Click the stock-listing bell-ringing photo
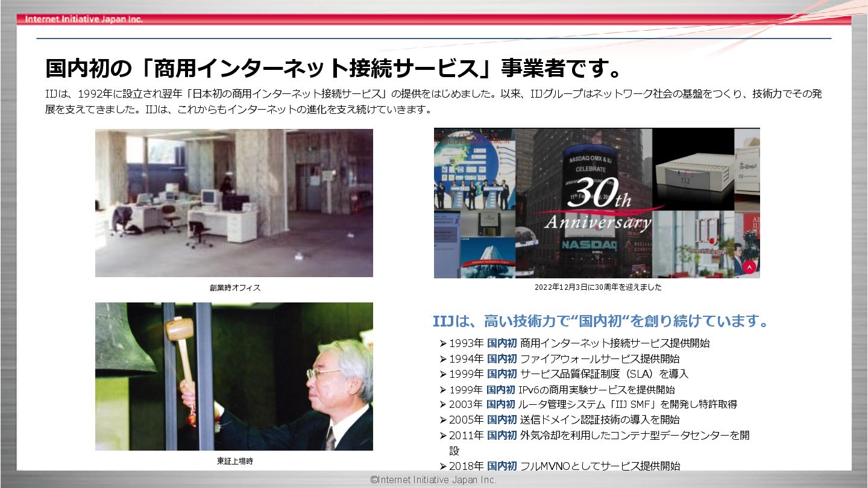Viewport: 868px width, 488px height. point(234,377)
